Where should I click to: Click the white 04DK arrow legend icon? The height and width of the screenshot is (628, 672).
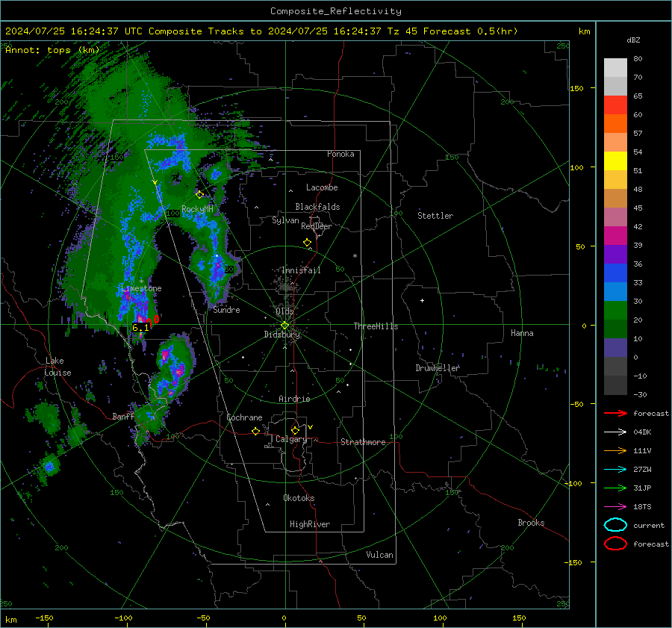point(615,432)
